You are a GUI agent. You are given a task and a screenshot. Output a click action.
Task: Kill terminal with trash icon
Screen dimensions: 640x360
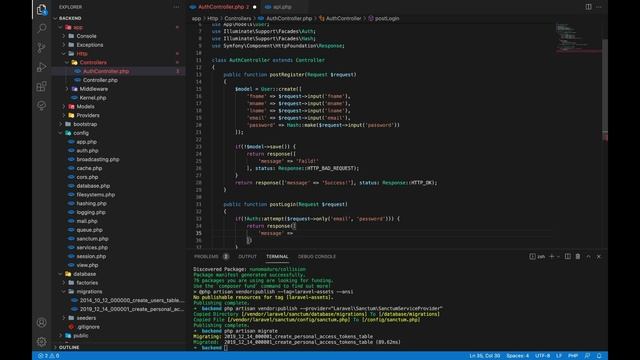(578, 256)
